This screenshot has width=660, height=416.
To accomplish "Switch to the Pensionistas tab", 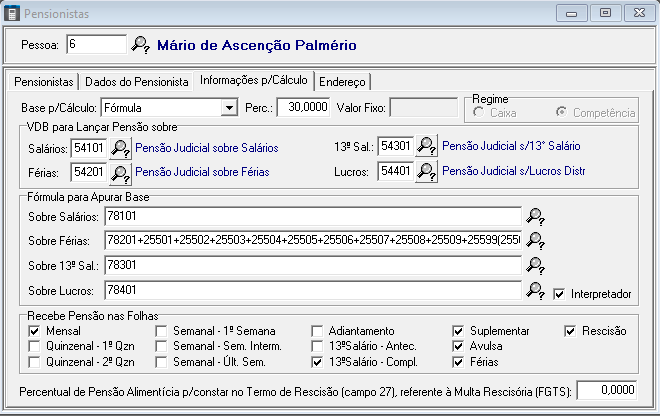I will pos(44,82).
